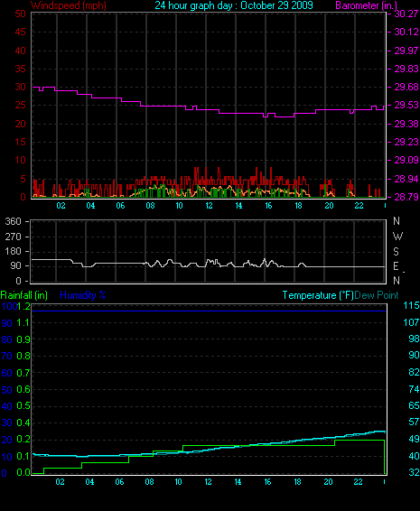Click hour label 20 under rainfall graph
The width and height of the screenshot is (420, 511).
coord(328,482)
